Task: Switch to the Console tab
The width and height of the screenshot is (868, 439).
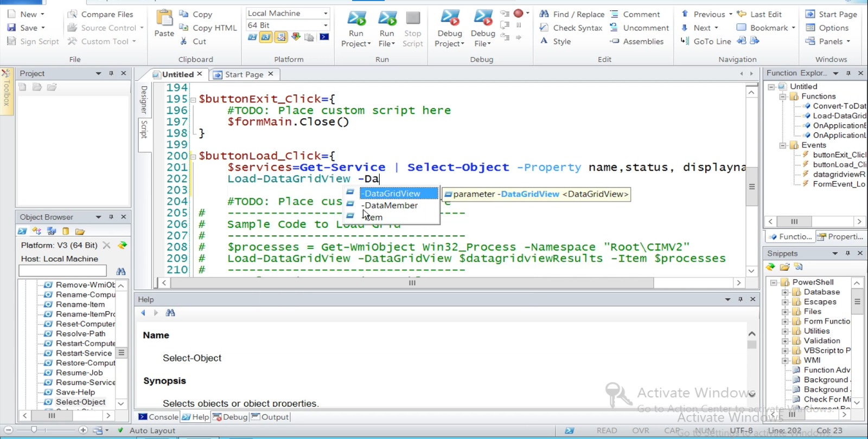Action: 158,417
